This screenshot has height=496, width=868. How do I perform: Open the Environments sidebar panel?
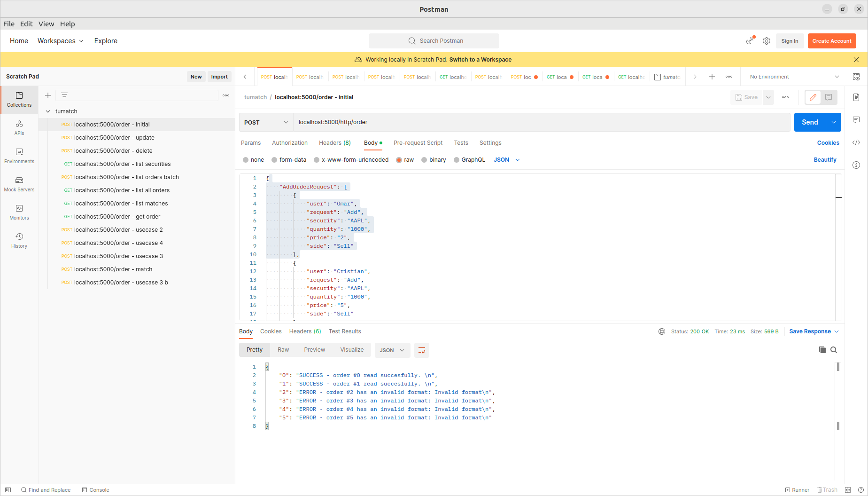(19, 156)
